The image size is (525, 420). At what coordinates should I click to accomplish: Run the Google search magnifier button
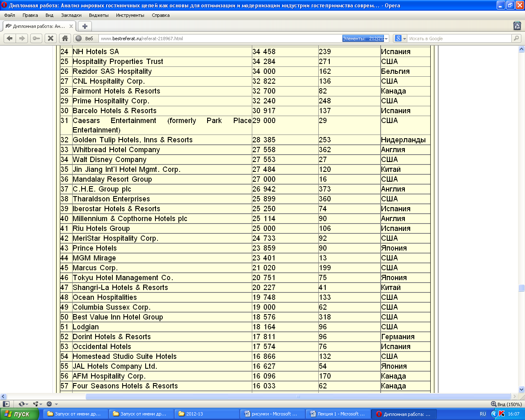point(516,39)
